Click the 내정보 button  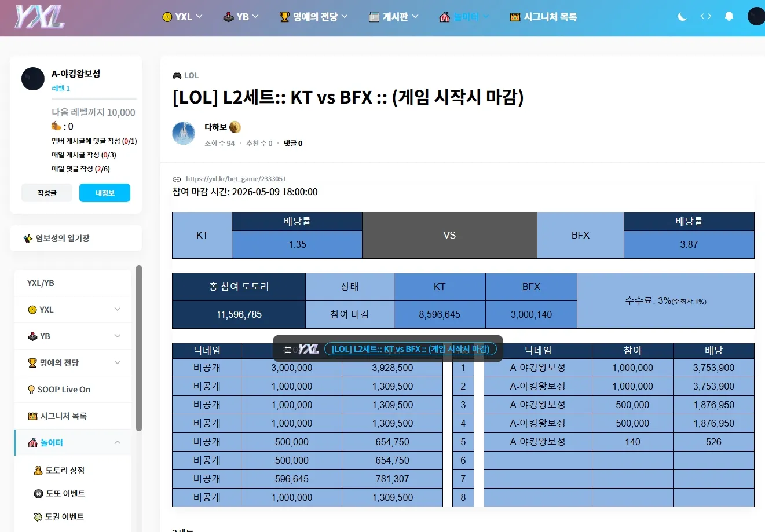105,193
